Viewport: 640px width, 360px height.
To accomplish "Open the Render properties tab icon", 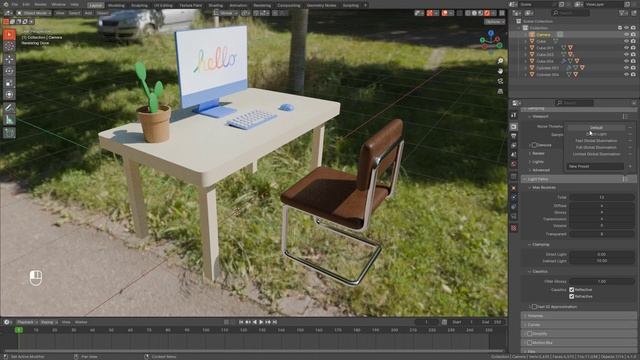I will coord(514,127).
